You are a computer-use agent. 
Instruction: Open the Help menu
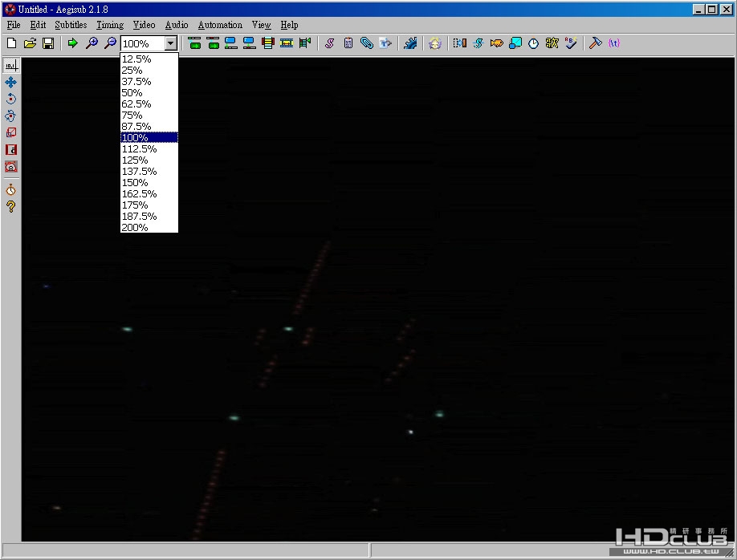(x=290, y=25)
